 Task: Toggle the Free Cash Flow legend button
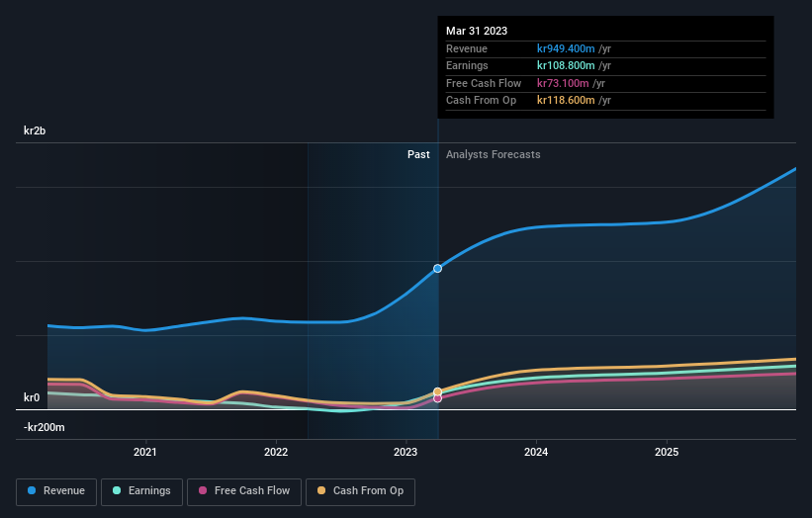pos(244,491)
